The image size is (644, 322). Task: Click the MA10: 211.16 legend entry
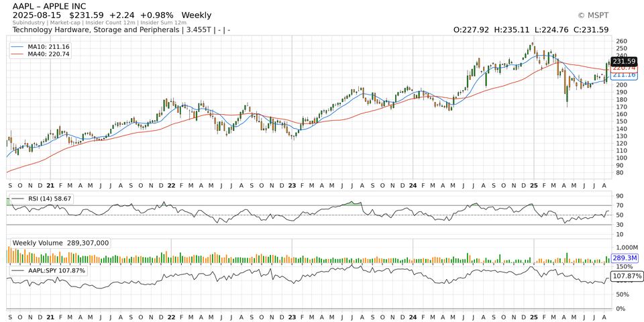pos(40,47)
